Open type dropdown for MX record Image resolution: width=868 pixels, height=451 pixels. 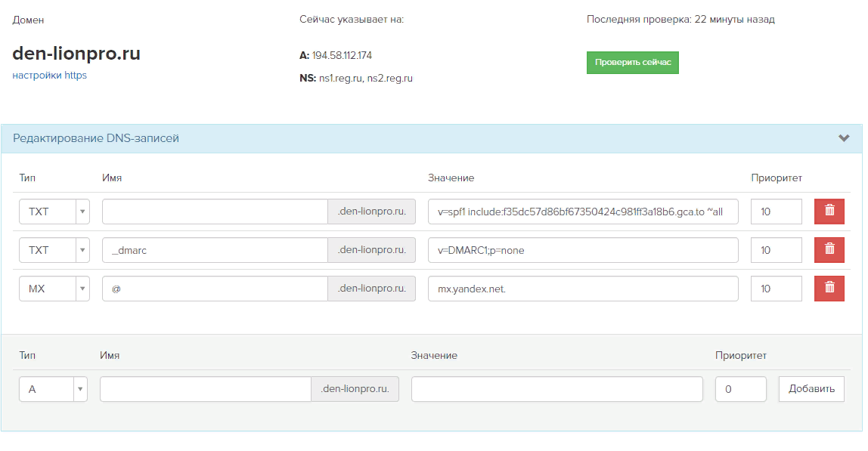click(x=54, y=289)
